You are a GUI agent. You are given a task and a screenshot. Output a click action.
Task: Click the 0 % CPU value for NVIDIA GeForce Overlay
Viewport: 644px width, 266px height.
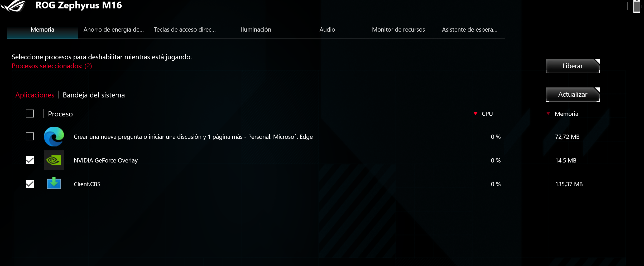[x=496, y=160]
